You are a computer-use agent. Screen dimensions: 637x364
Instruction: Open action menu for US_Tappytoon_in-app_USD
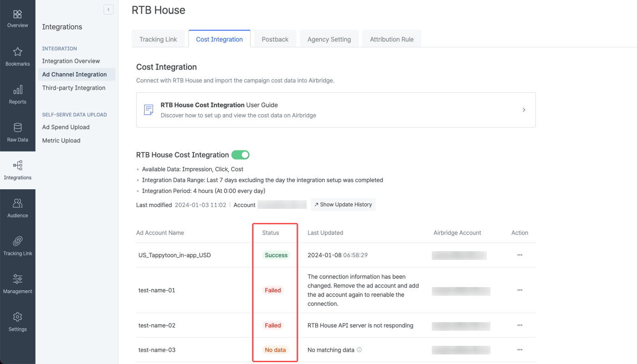click(x=520, y=255)
